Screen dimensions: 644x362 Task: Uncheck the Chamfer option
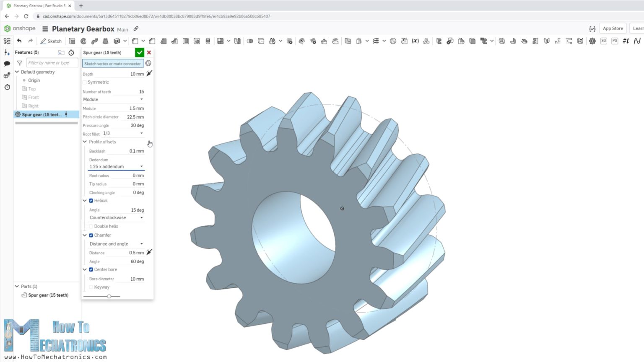click(x=91, y=235)
